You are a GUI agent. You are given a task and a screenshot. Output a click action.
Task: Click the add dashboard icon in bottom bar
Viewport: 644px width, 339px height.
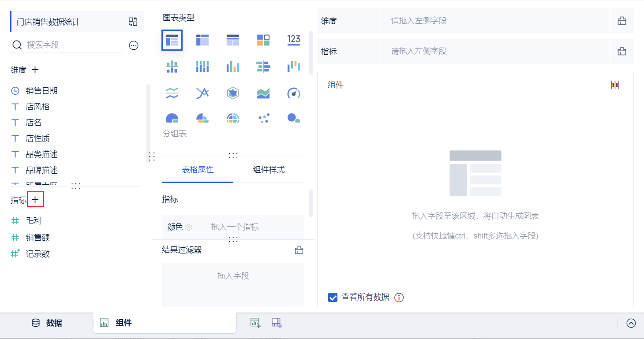pos(277,323)
